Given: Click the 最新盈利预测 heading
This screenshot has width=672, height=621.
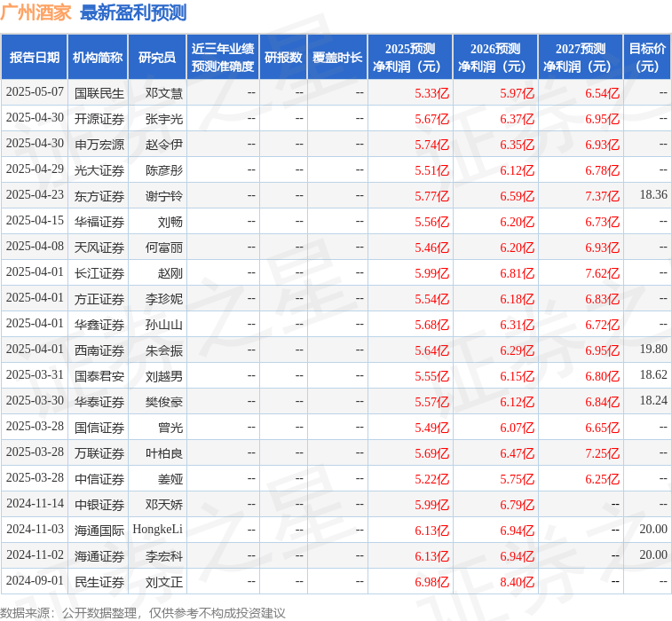Looking at the screenshot, I should point(133,12).
